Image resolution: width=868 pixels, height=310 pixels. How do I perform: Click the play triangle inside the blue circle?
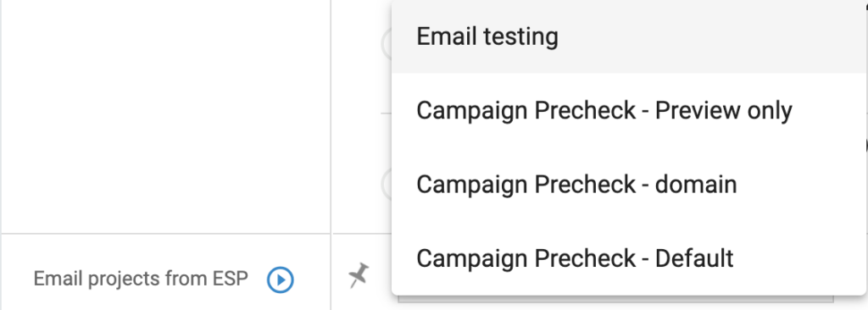tap(281, 280)
